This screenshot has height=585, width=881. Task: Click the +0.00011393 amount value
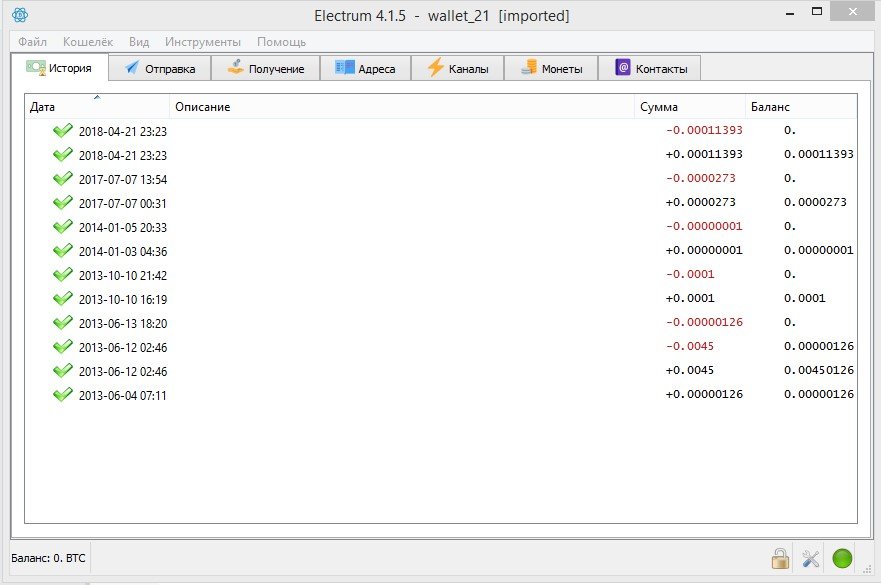pyautogui.click(x=704, y=154)
